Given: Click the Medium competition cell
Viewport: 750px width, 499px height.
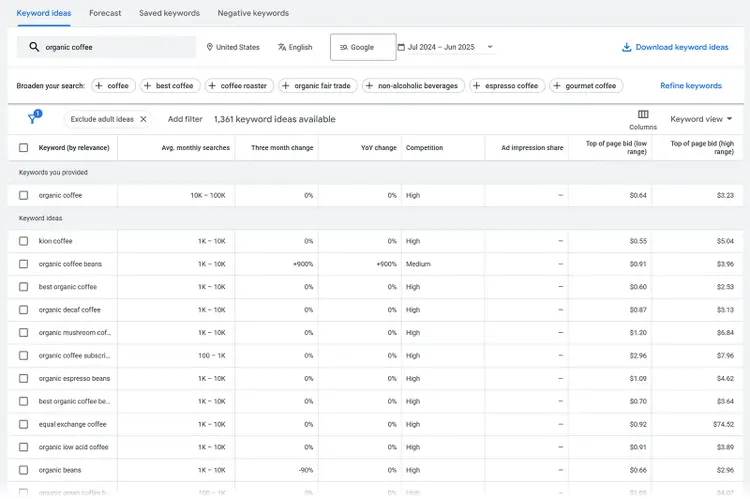Looking at the screenshot, I should point(418,264).
